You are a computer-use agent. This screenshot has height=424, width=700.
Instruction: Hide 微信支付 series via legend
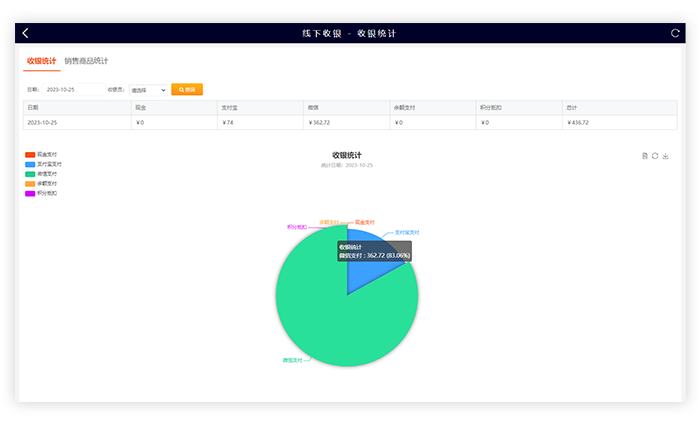tap(43, 174)
